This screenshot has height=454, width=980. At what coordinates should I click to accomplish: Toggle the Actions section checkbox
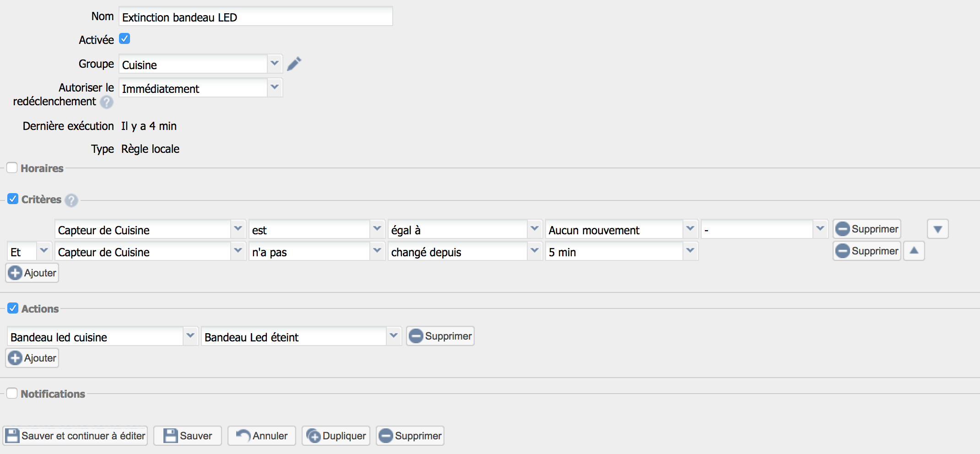click(13, 308)
